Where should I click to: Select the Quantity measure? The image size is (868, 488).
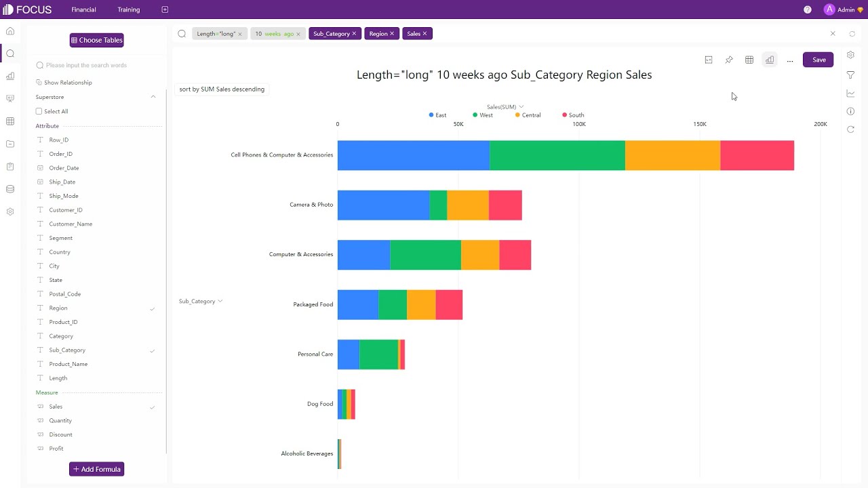pos(60,421)
